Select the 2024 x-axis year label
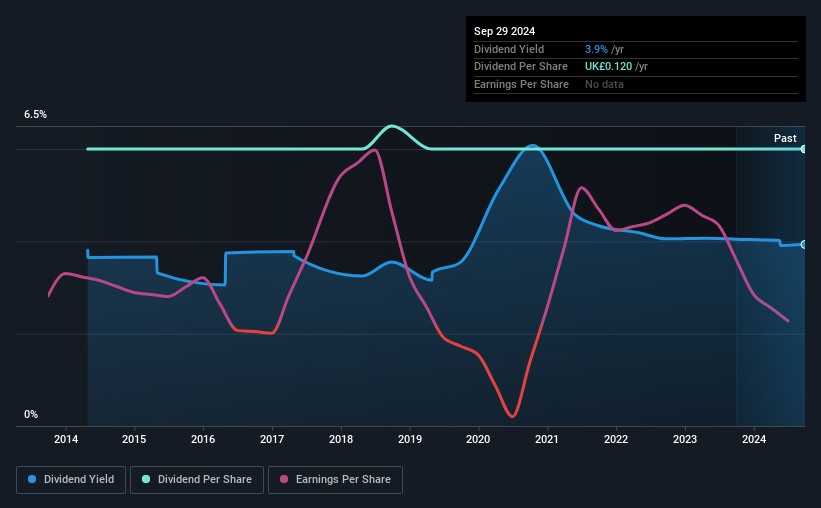Viewport: 821px width, 508px height. (x=754, y=439)
